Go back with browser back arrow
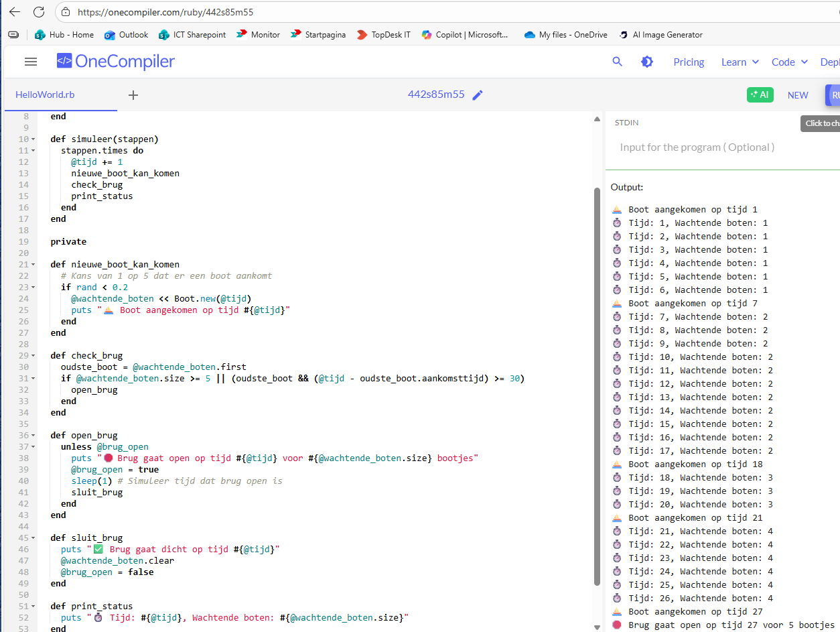The width and height of the screenshot is (840, 632). (x=14, y=12)
